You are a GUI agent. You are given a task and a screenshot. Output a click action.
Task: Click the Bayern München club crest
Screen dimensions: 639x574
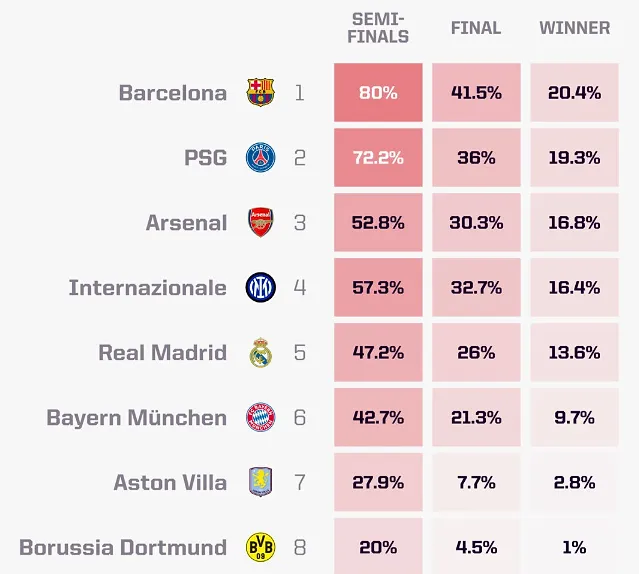coord(260,417)
